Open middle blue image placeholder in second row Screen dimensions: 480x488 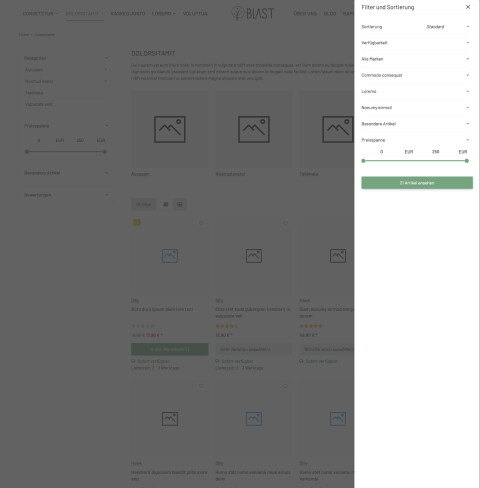[254, 419]
